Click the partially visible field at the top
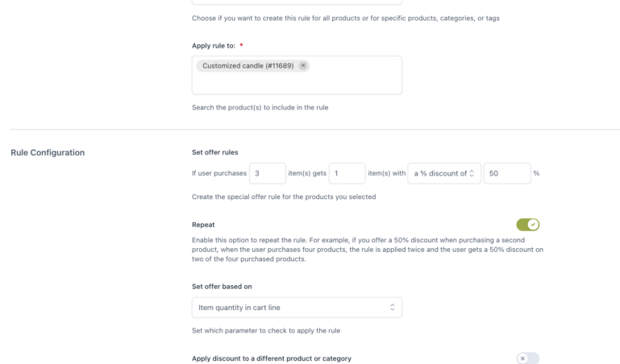The width and height of the screenshot is (620, 364). tap(296, 2)
